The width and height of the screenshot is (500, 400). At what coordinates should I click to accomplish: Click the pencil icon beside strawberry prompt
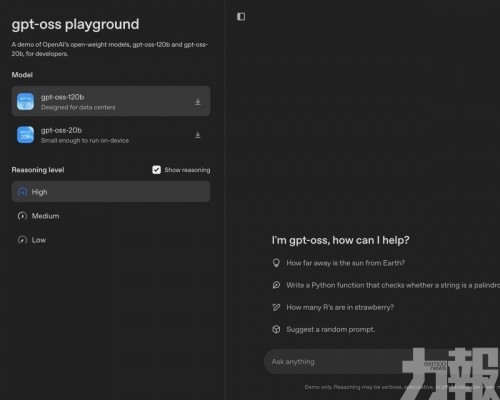[x=276, y=307]
